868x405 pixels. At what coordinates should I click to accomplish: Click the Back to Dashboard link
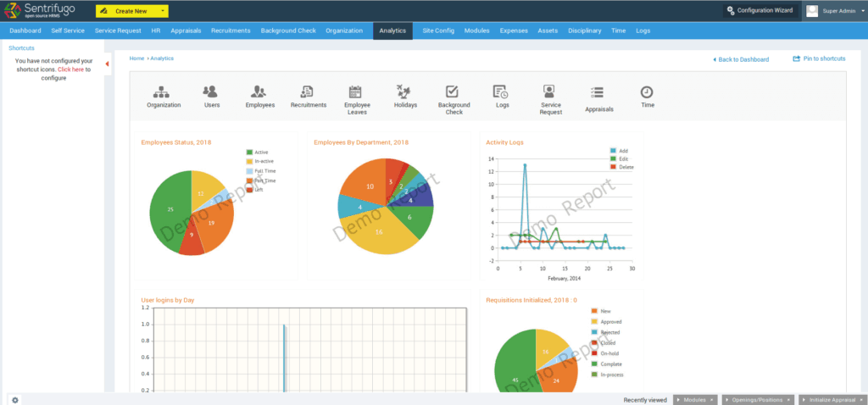tap(741, 59)
